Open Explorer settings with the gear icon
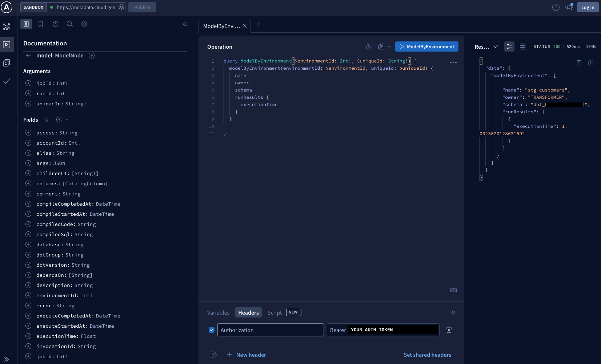 (84, 24)
